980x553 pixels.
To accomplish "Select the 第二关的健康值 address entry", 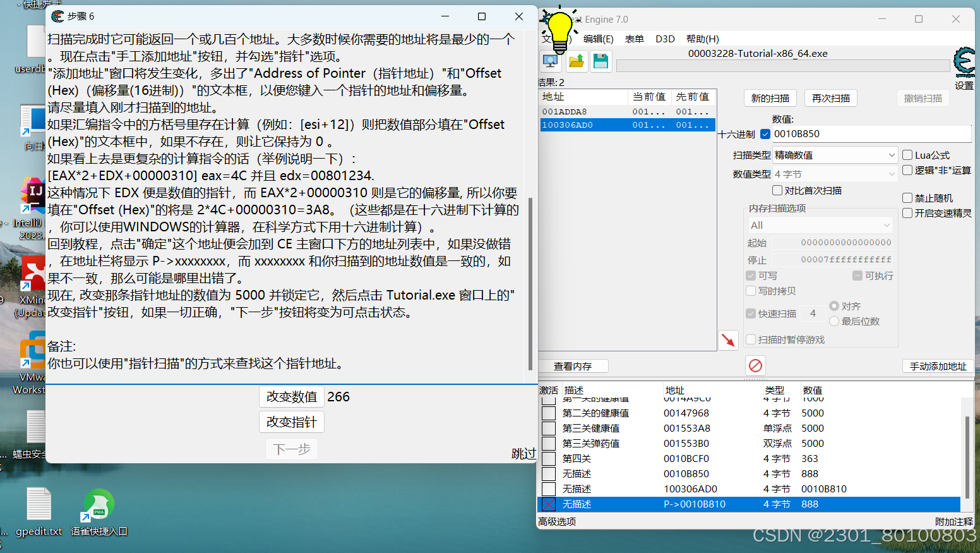I will [x=749, y=413].
